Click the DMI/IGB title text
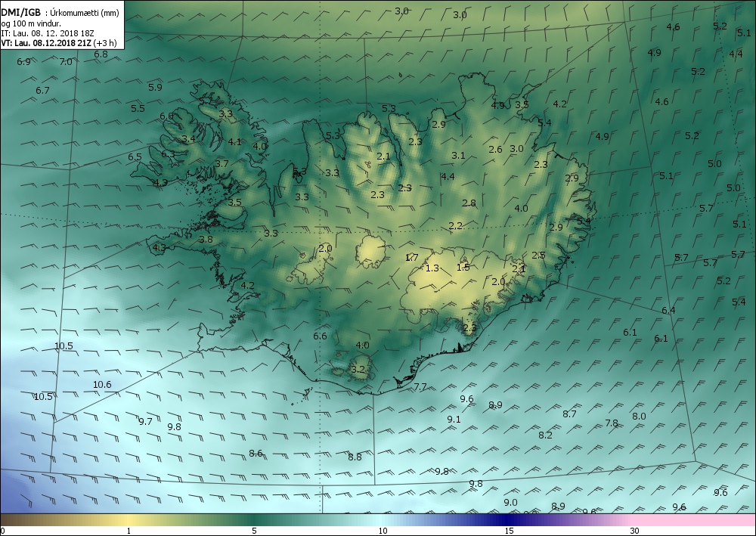Image resolution: width=756 pixels, height=536 pixels. click(x=20, y=13)
